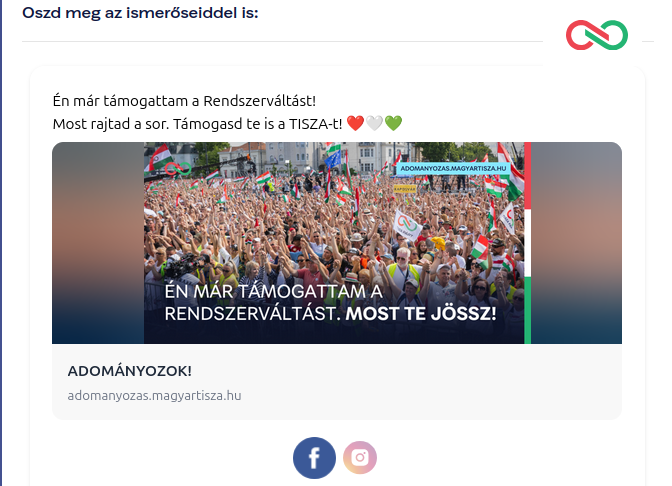
Task: Click the red heart emoji
Action: pos(355,123)
